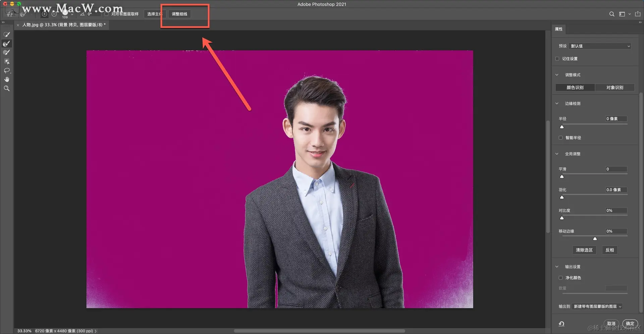The width and height of the screenshot is (644, 334).
Task: Select the Refine Edge Brush tool
Action: tap(7, 44)
